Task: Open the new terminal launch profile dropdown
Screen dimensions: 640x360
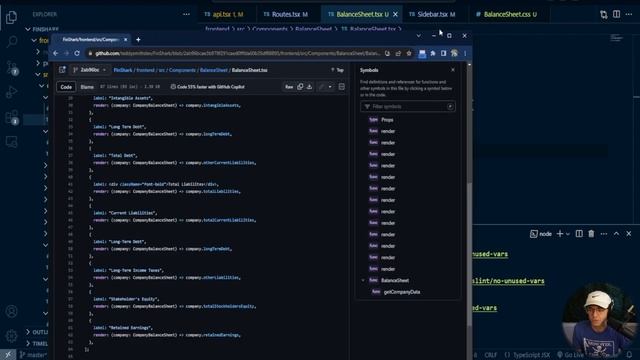Action: [568, 234]
